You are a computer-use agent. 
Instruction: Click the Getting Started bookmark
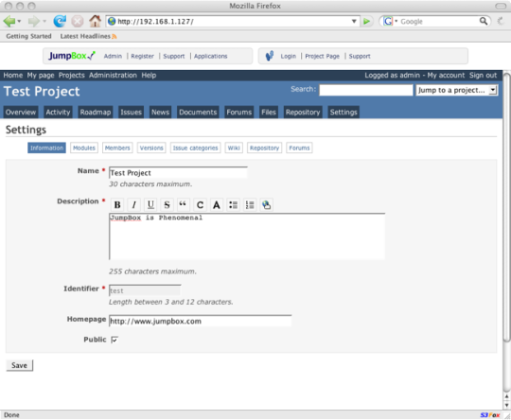click(28, 37)
